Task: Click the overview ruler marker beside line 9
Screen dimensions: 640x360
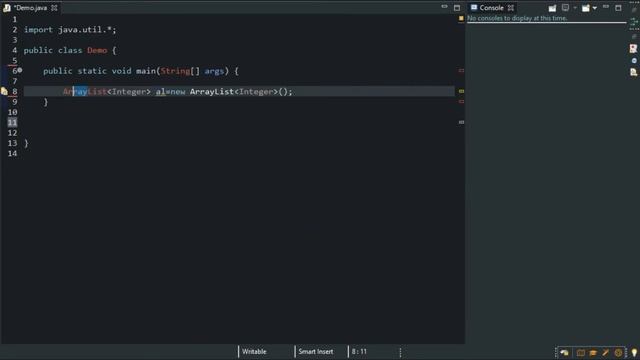Action: point(461,102)
